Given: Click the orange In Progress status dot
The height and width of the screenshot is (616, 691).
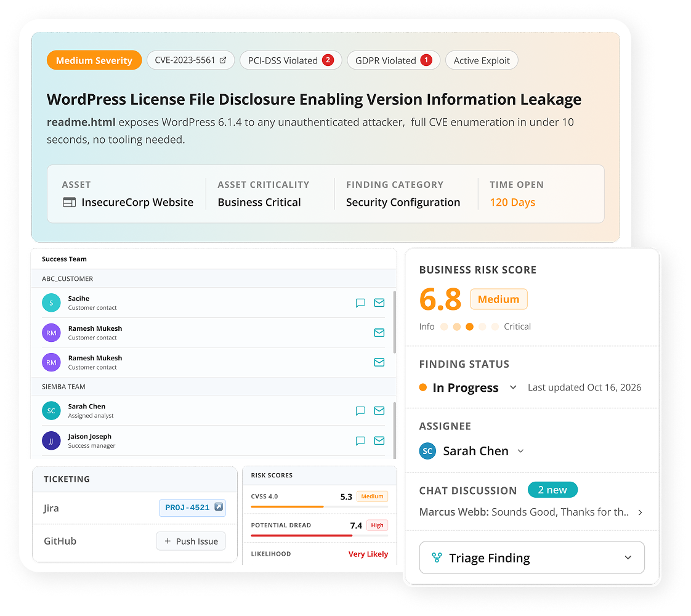Looking at the screenshot, I should [x=423, y=387].
